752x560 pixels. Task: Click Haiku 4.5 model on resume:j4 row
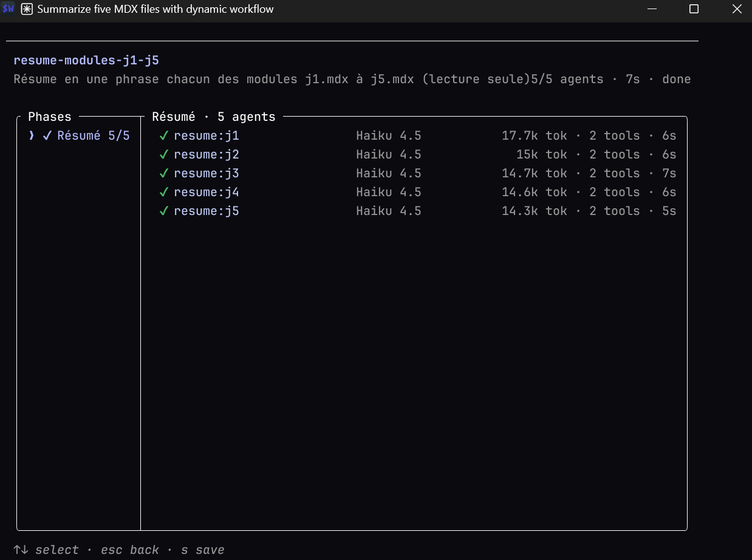click(x=389, y=192)
